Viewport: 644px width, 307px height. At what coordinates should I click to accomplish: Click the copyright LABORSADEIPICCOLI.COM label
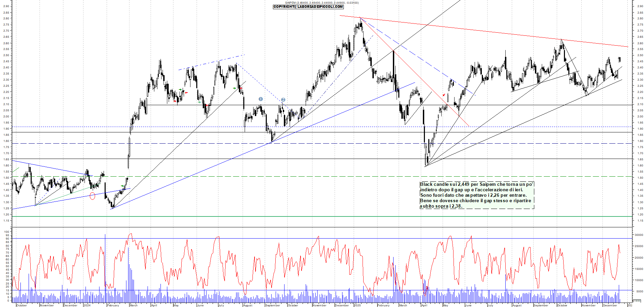coord(308,7)
